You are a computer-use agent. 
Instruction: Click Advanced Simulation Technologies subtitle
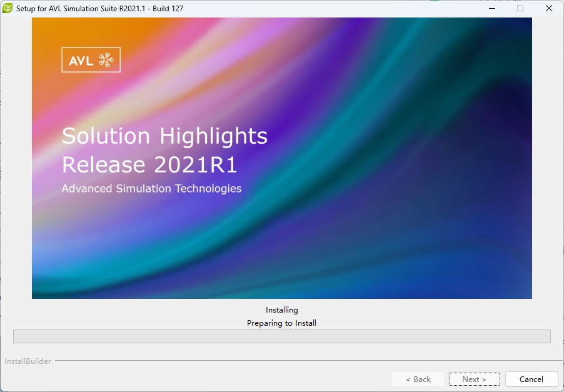[x=151, y=189]
